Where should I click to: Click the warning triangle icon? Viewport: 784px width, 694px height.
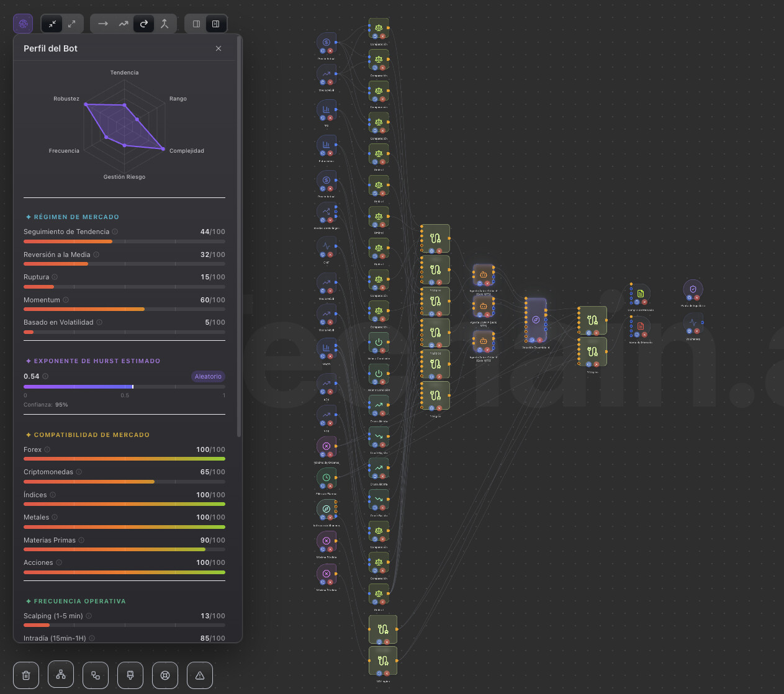pyautogui.click(x=200, y=675)
